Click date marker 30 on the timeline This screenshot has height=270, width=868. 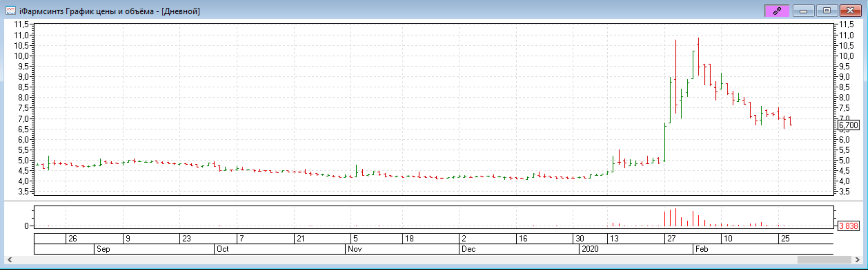pyautogui.click(x=579, y=239)
